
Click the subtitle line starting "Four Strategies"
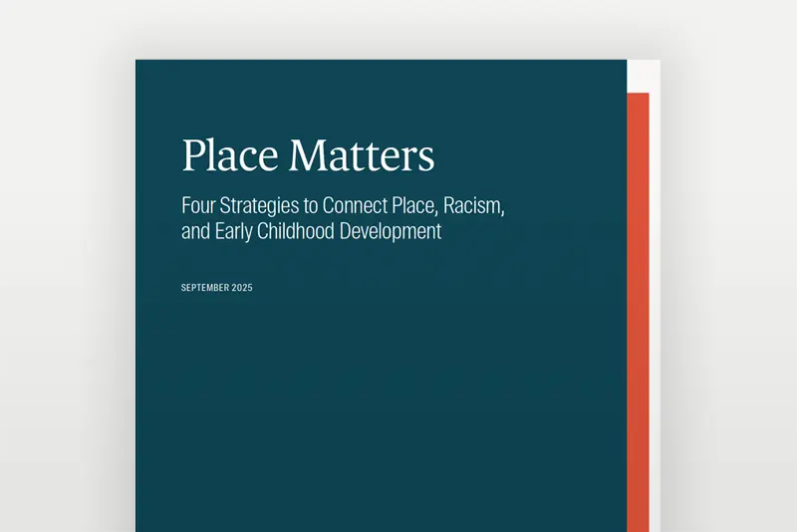(346, 207)
